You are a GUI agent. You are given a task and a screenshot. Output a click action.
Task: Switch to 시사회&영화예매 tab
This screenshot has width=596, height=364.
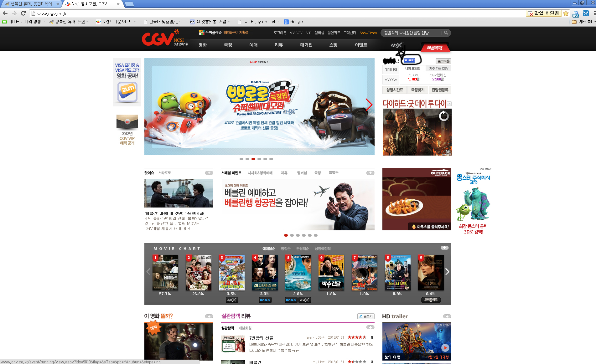coord(260,173)
